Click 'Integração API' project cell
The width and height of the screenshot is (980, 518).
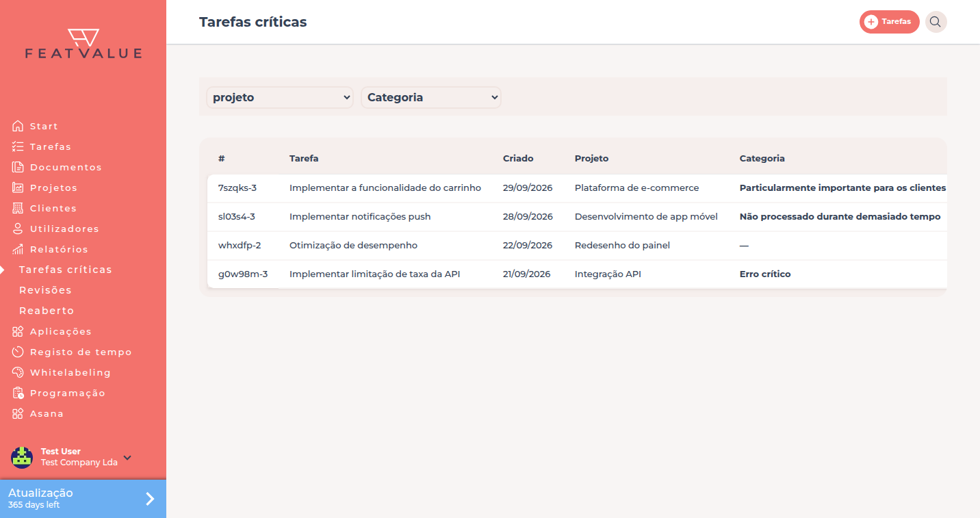pos(608,274)
